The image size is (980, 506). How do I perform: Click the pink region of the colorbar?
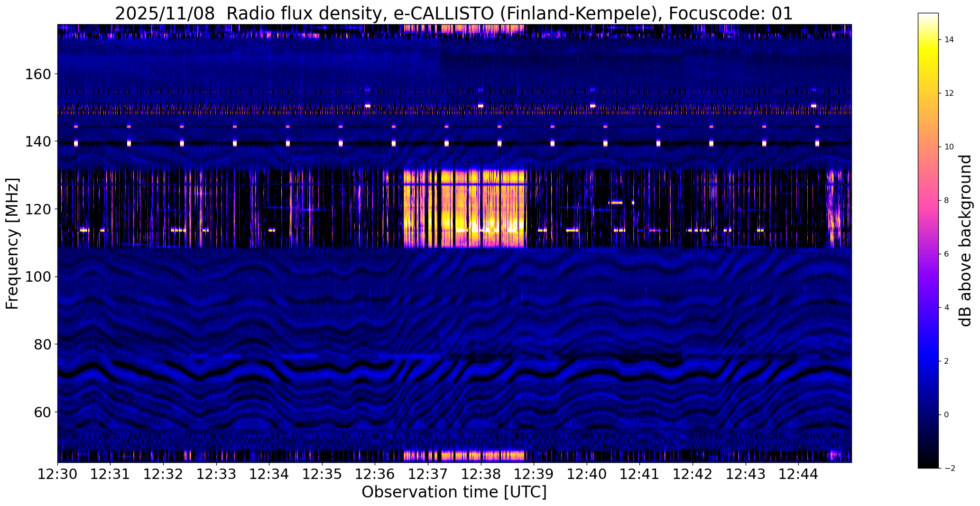[928, 199]
